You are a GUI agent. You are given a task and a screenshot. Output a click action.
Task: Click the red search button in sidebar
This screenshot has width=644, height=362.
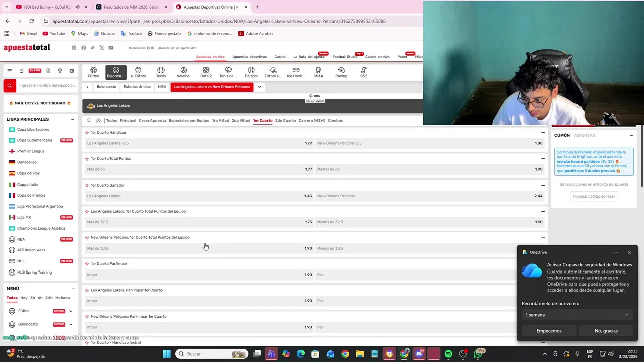click(9, 86)
